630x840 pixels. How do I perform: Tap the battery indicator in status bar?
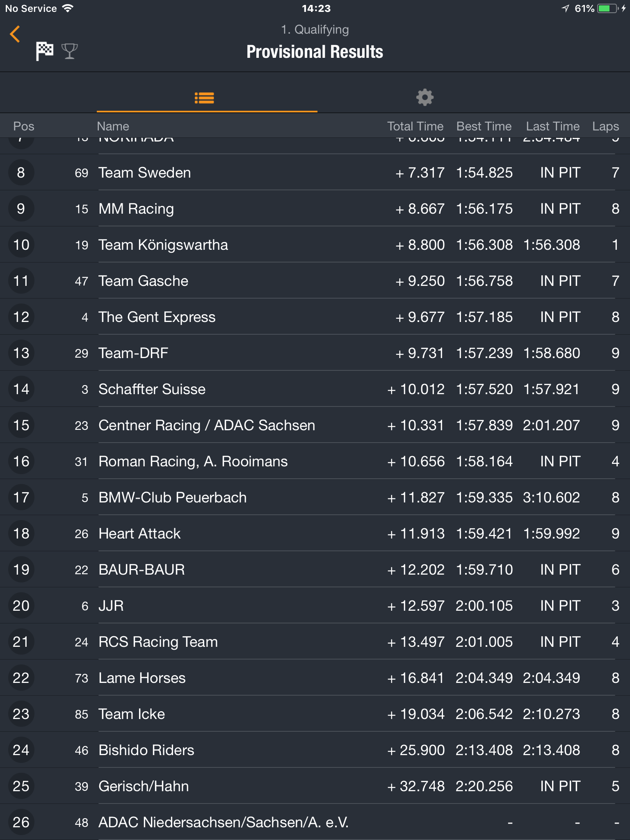(x=608, y=9)
